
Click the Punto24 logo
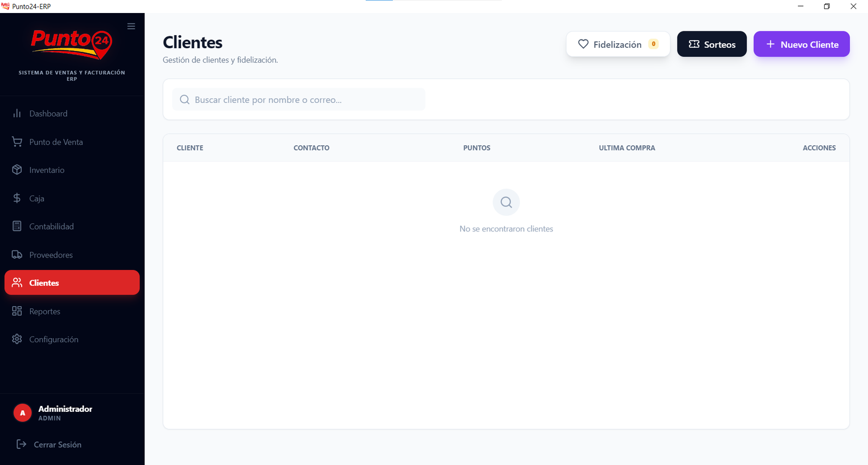click(x=72, y=44)
